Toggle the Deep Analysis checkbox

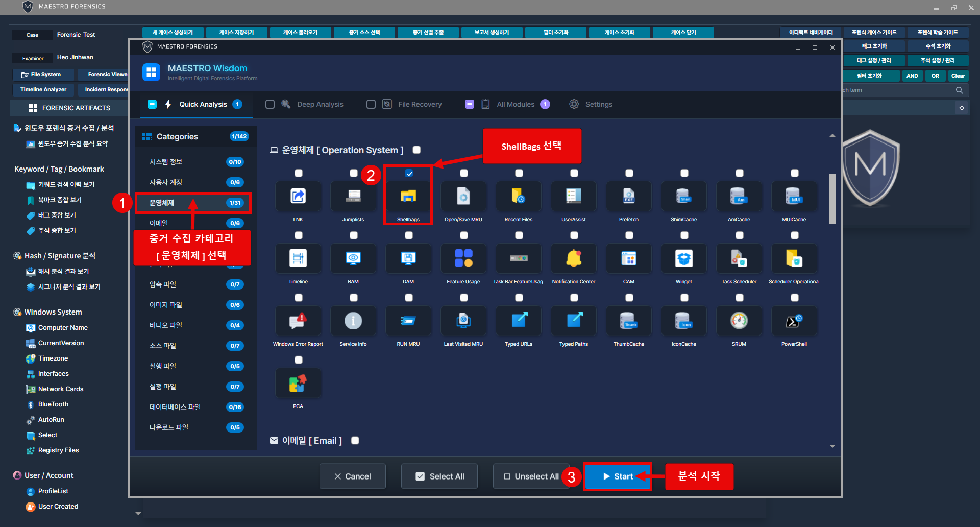pyautogui.click(x=270, y=104)
